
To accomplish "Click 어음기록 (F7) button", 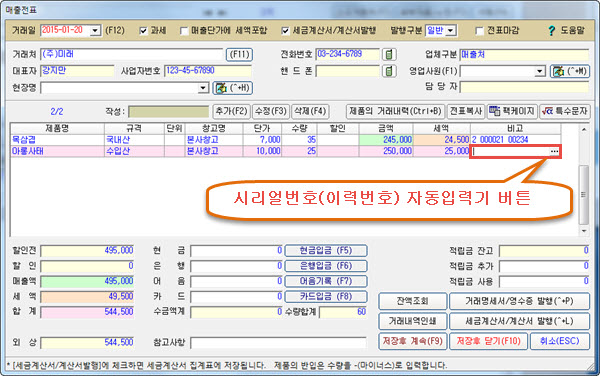I will pos(326,282).
